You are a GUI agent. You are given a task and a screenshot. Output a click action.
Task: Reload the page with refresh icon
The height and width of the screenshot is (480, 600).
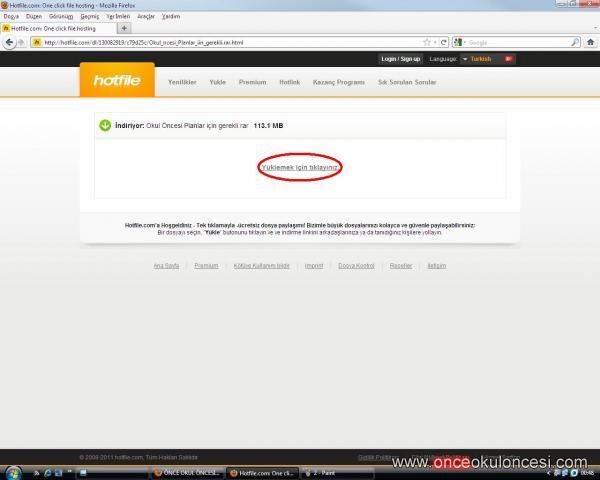point(442,42)
